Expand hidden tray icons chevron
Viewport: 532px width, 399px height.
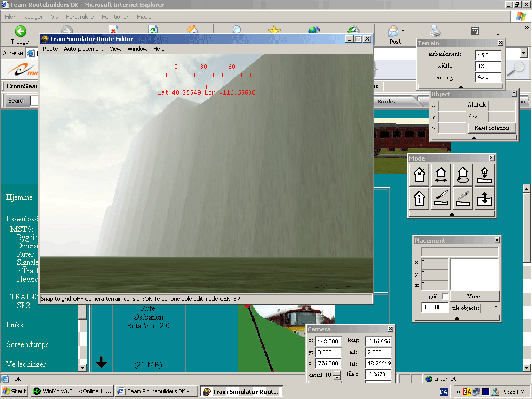pyautogui.click(x=458, y=392)
